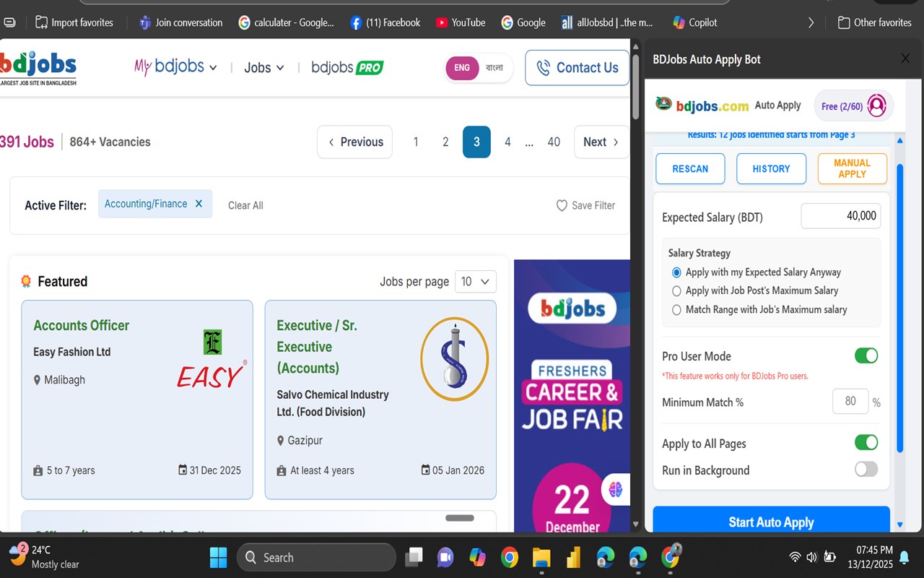Select Apply with my Expected Salary Anyway

(x=676, y=272)
